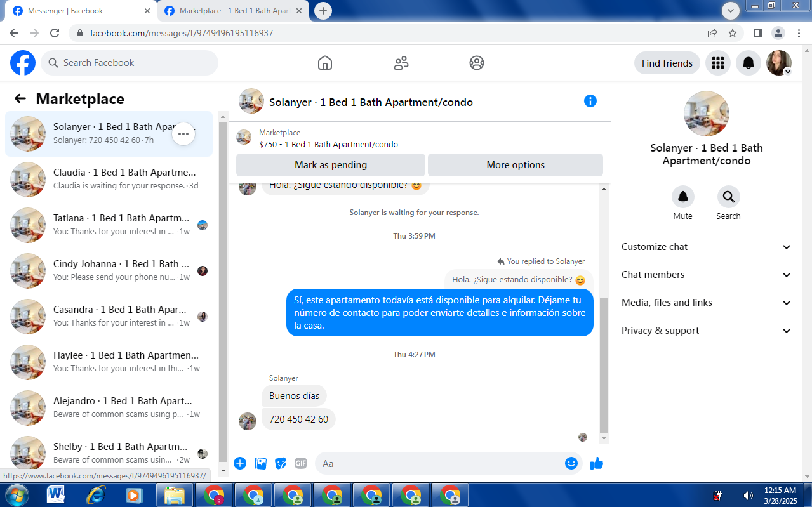Choose a GIF with GIF icon
Image resolution: width=812 pixels, height=507 pixels.
pyautogui.click(x=301, y=463)
